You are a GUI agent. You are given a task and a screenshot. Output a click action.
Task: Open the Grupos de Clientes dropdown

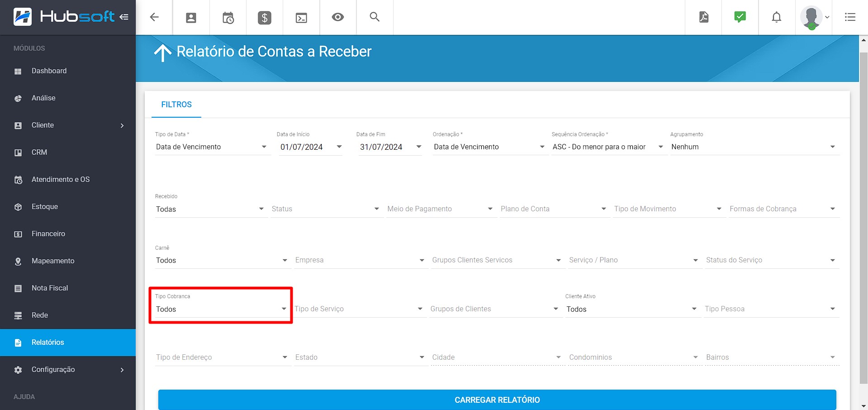pos(496,309)
